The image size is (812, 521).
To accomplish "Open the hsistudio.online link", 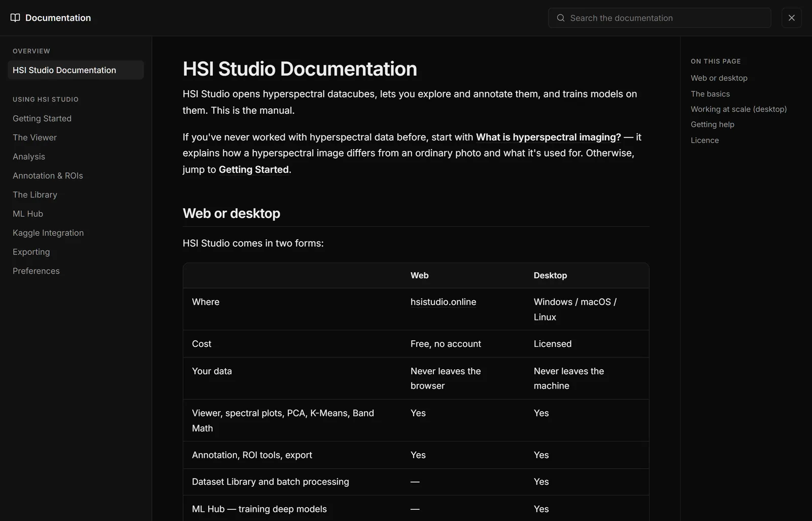I will pos(443,302).
